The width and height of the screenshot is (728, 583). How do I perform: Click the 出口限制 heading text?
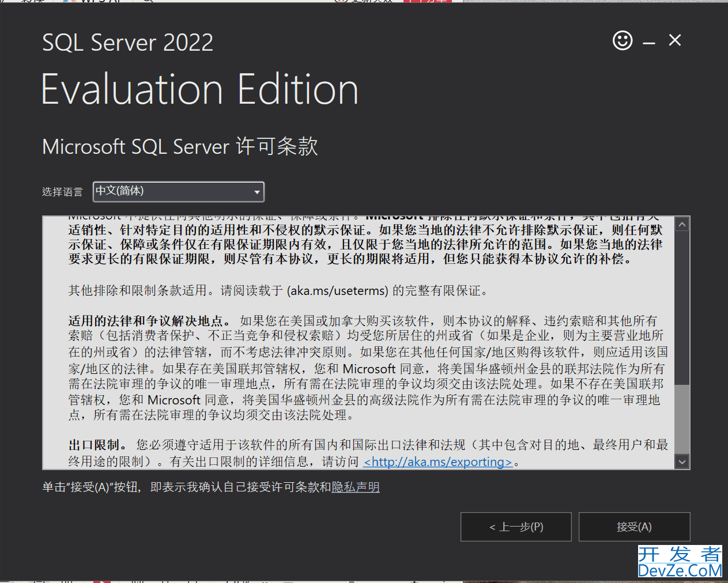(x=98, y=445)
